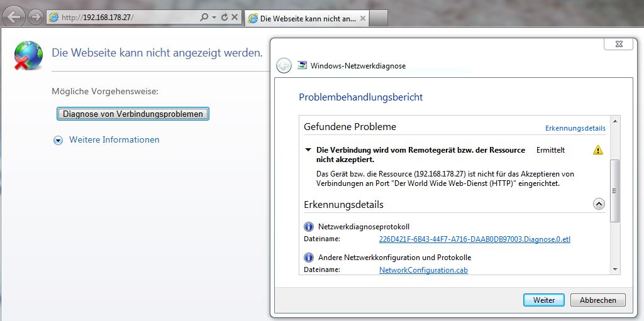Click the 'Abbrechen' button
The height and width of the screenshot is (321, 644).
598,300
